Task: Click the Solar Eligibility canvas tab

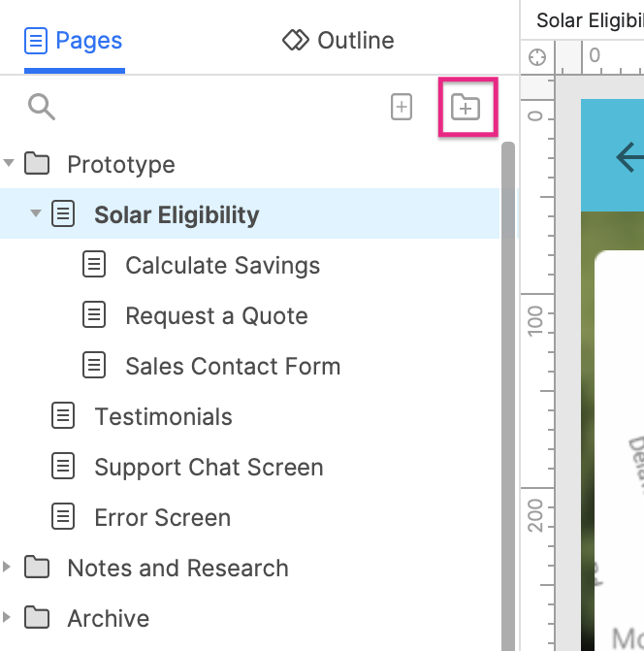Action: [589, 19]
